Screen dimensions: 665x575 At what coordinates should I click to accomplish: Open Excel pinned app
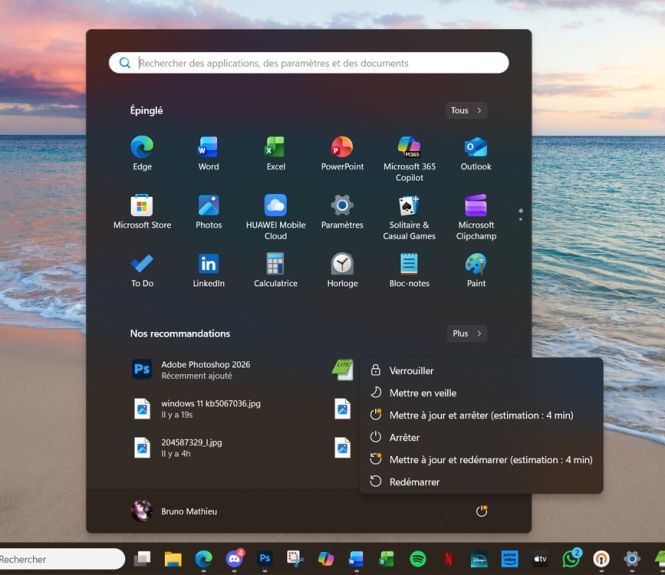(275, 154)
